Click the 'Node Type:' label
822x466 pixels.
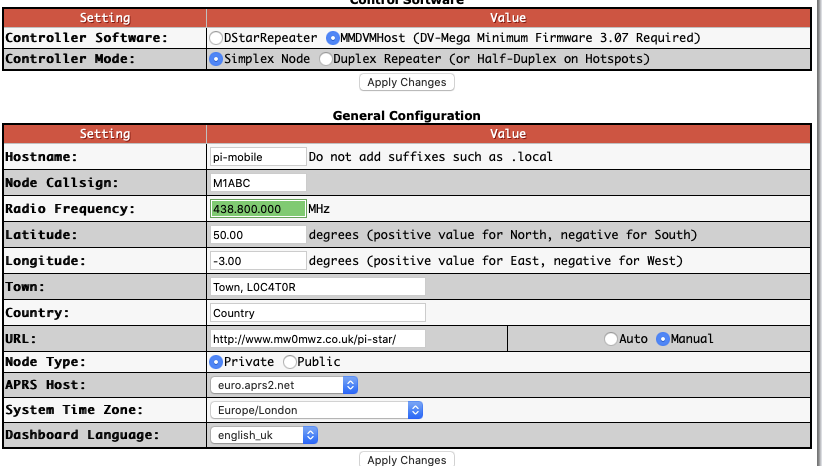click(46, 362)
